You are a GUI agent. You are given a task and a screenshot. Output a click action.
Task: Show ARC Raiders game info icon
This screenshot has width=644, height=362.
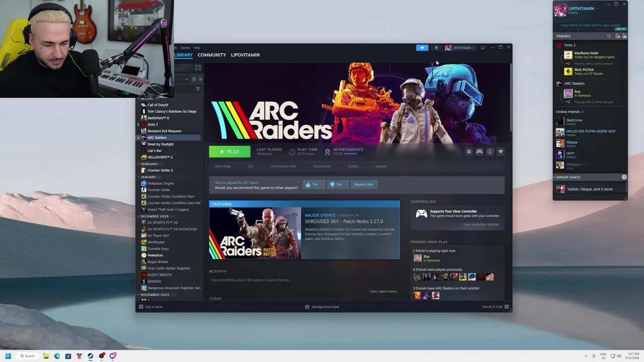(x=490, y=152)
